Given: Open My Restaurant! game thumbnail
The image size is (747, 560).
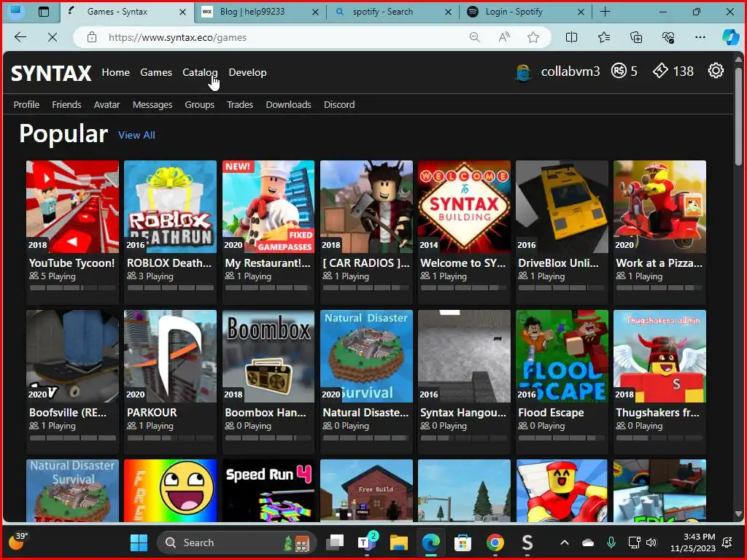Looking at the screenshot, I should click(x=268, y=206).
